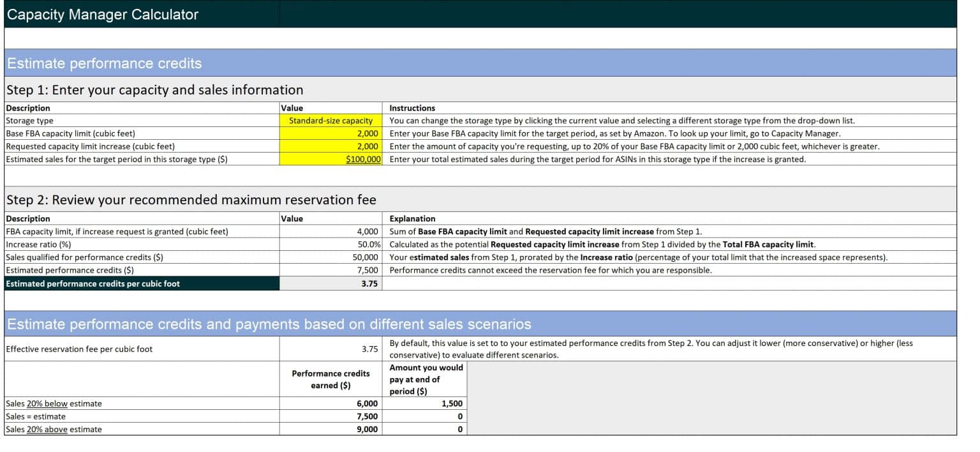
Task: Select the 'Sales 20% above estimate' label
Action: pyautogui.click(x=54, y=429)
